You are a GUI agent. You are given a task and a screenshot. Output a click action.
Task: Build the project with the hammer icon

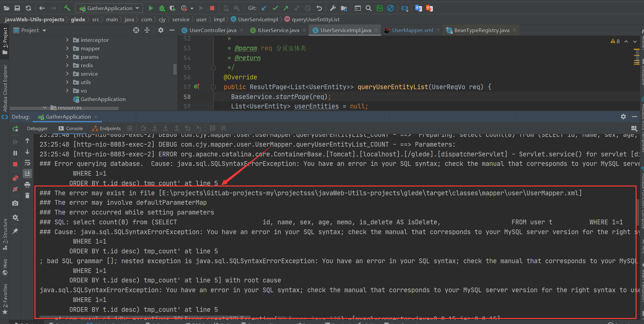pyautogui.click(x=67, y=8)
